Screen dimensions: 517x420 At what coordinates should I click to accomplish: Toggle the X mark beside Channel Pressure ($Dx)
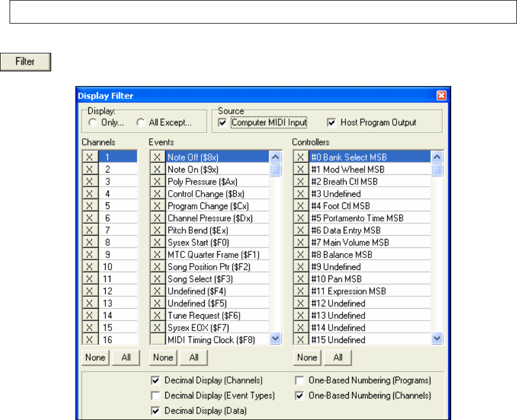[158, 218]
